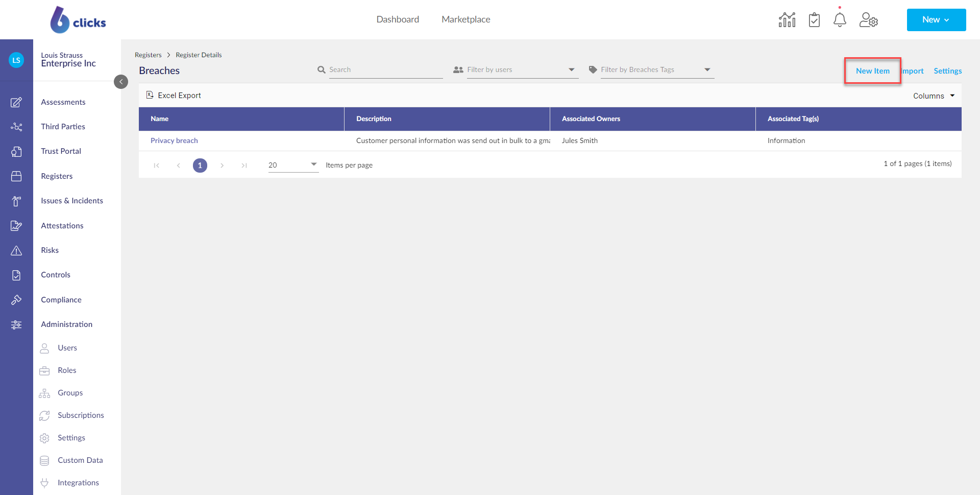980x495 pixels.
Task: Open the user settings gear icon
Action: pos(868,20)
